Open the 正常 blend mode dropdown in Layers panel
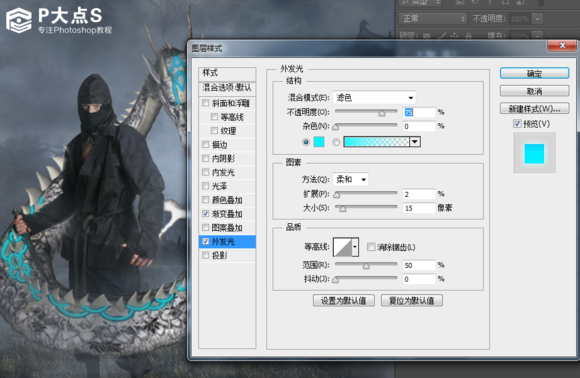This screenshot has width=580, height=378. 432,18
